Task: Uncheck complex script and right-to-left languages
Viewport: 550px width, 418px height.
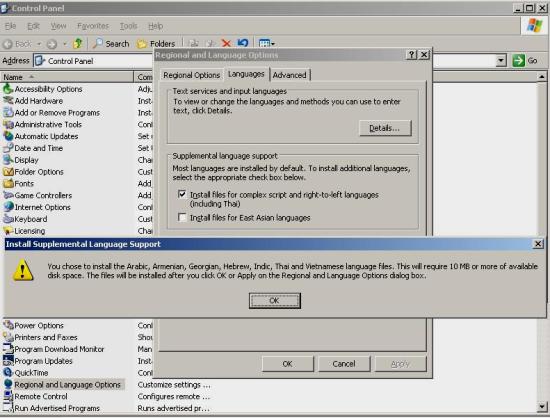Action: [x=182, y=194]
